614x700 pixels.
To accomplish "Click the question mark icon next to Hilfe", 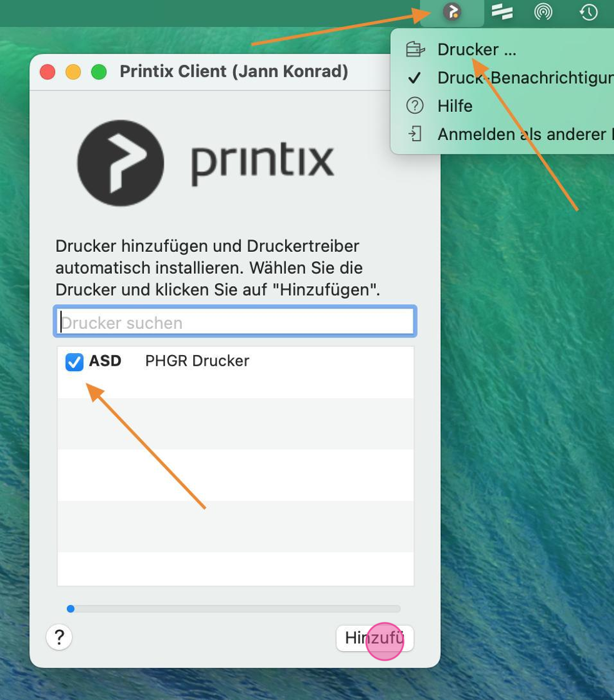I will (x=415, y=106).
